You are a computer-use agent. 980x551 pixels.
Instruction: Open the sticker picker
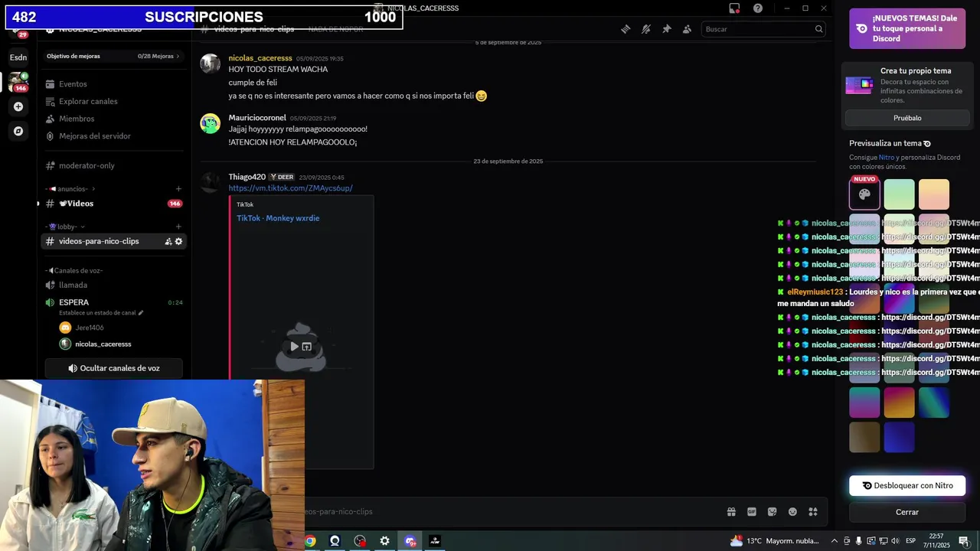772,512
